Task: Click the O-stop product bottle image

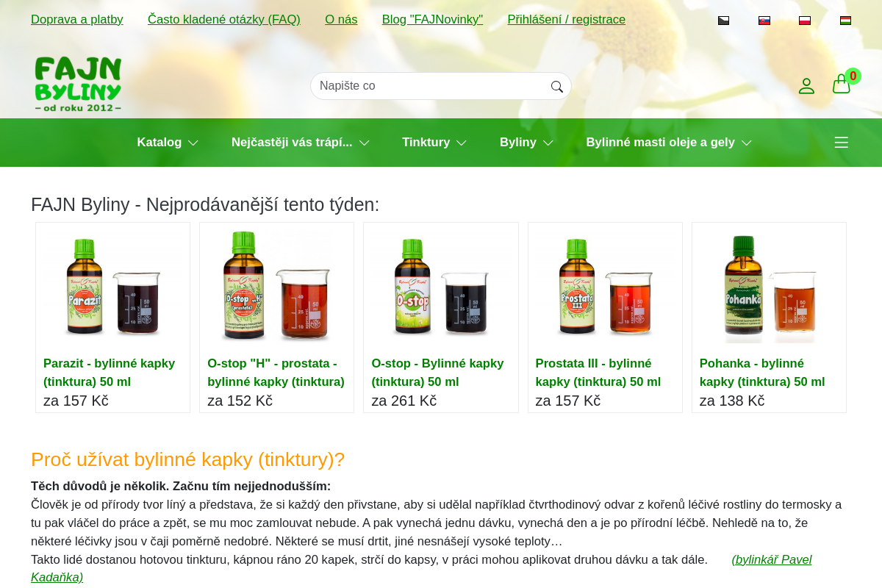Action: [x=441, y=287]
